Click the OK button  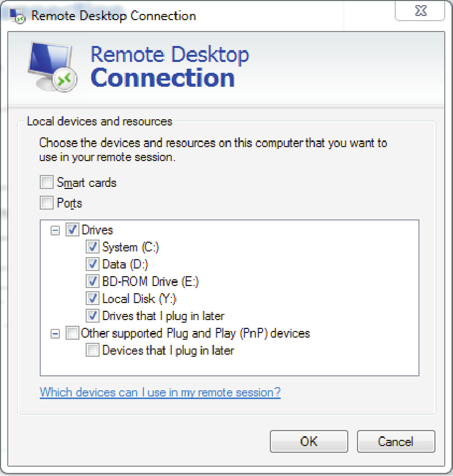click(309, 441)
